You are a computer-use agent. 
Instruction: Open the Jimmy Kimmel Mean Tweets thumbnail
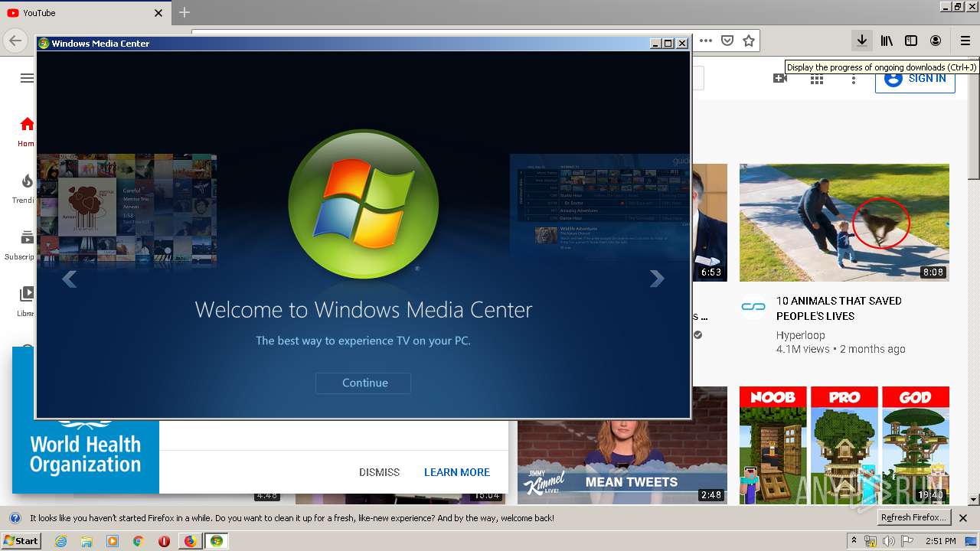(622, 445)
